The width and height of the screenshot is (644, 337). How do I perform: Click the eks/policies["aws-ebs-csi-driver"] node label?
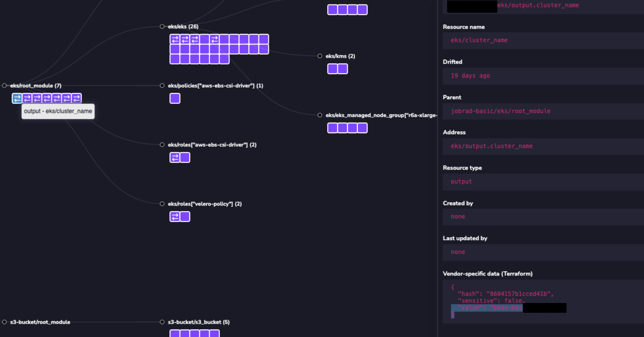tap(215, 86)
